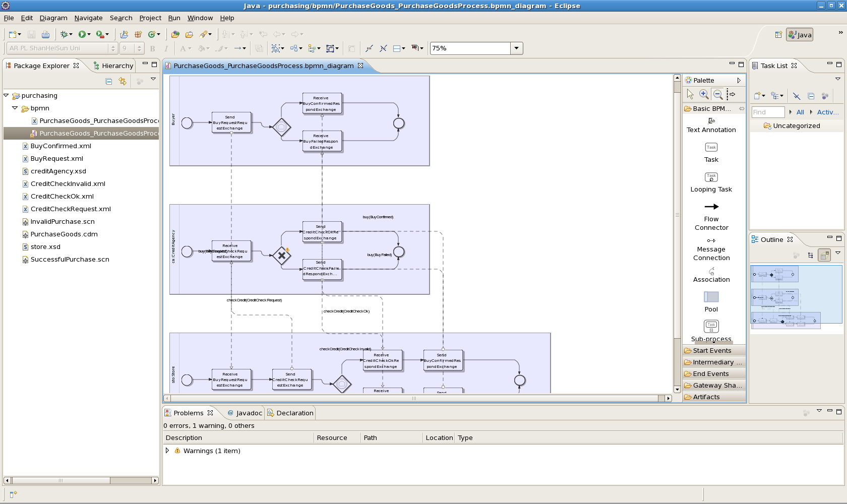The image size is (847, 504).
Task: Toggle Focus on Workweek in Task List
Action: click(825, 96)
